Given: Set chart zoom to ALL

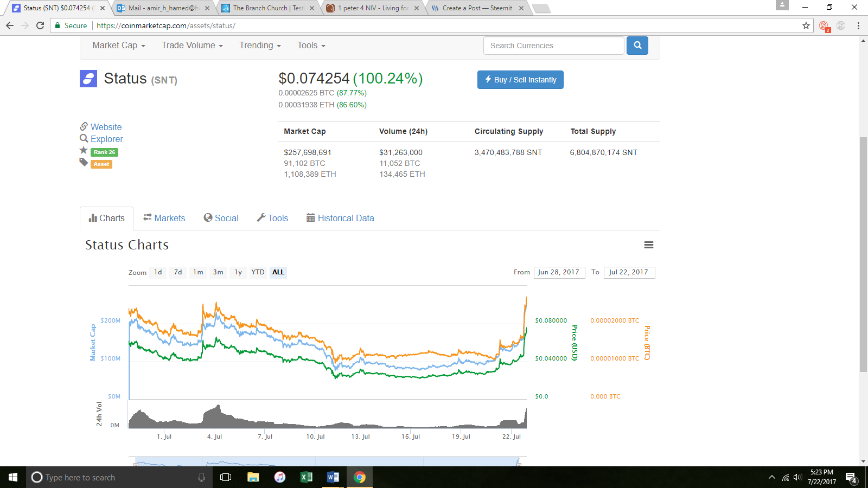Looking at the screenshot, I should pyautogui.click(x=278, y=272).
